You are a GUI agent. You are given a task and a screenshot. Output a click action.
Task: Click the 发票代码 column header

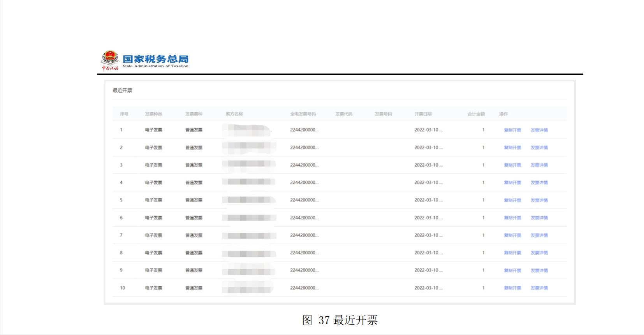(x=344, y=114)
